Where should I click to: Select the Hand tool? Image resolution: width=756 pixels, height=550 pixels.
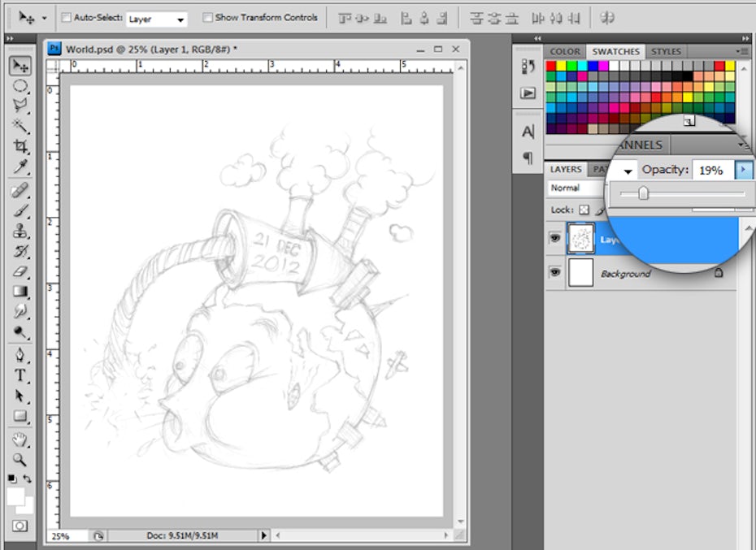pyautogui.click(x=20, y=439)
